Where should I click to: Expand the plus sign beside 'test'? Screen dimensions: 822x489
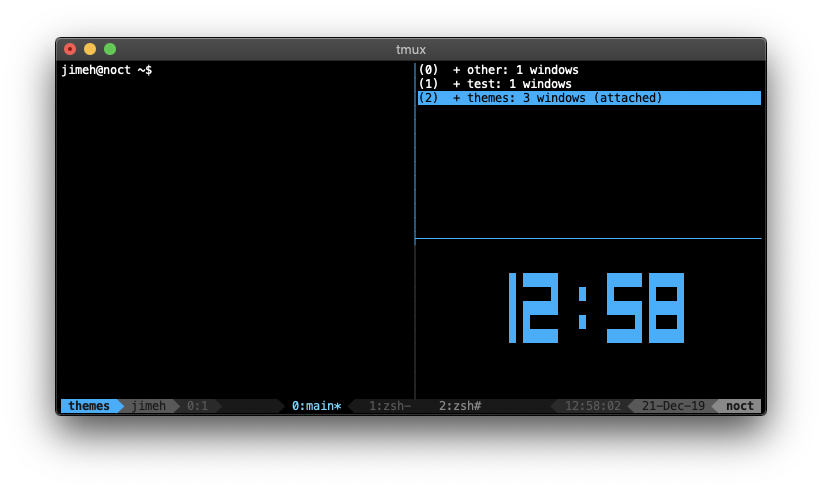[457, 84]
